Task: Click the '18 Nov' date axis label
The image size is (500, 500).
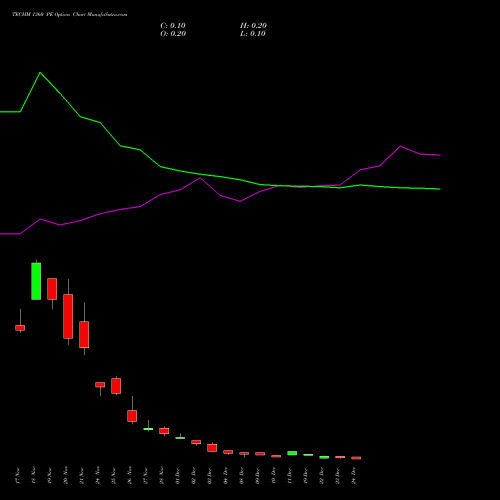Action: point(34,475)
